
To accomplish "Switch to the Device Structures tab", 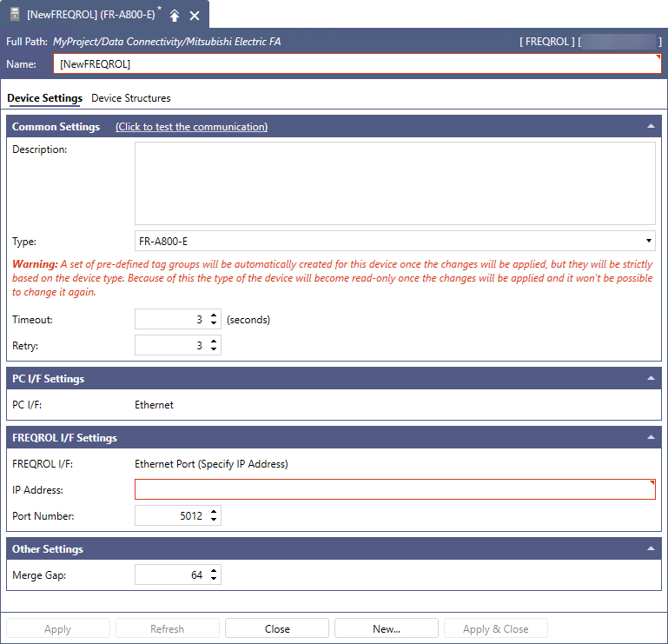I will pos(131,98).
